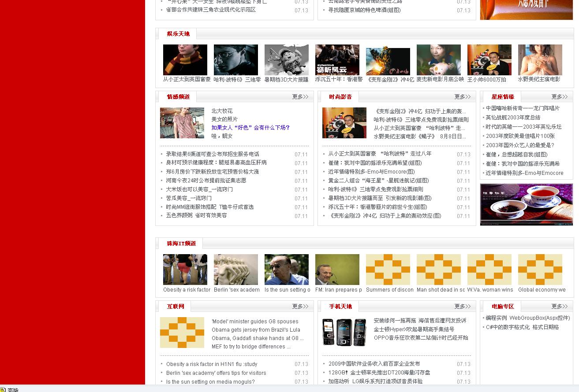The image size is (579, 392).
Task: Open link 编程实例 WebGroupBox(Aspx控件)
Action: click(528, 318)
